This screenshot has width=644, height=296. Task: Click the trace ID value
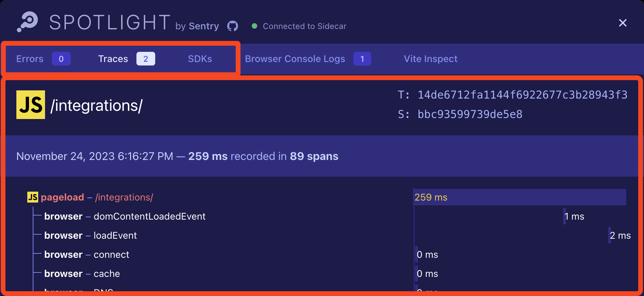522,95
